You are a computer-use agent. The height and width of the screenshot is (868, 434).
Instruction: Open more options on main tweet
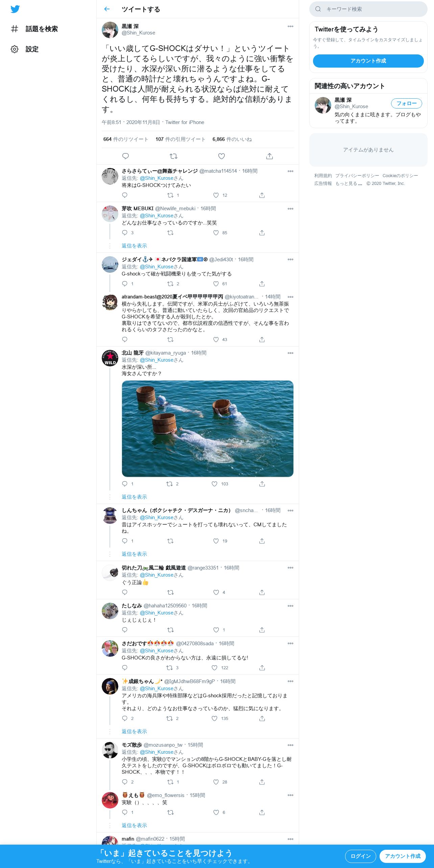[x=290, y=26]
